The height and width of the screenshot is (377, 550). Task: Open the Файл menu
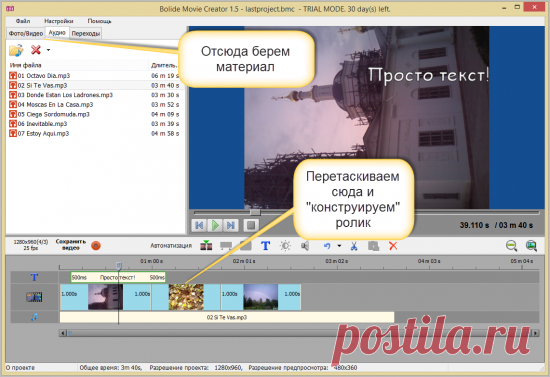point(23,21)
